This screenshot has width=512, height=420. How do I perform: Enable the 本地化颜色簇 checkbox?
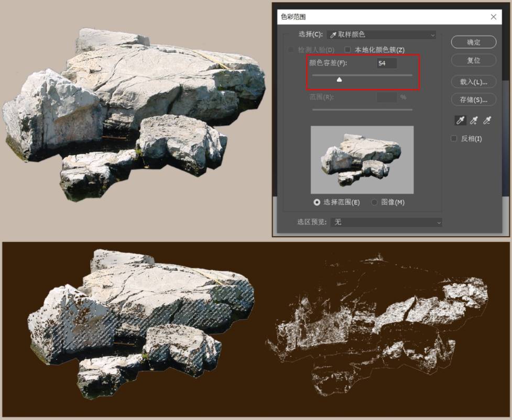347,50
